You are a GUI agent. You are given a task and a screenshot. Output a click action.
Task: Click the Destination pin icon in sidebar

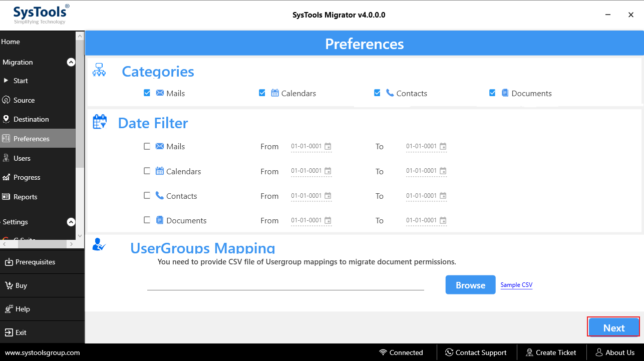click(6, 119)
